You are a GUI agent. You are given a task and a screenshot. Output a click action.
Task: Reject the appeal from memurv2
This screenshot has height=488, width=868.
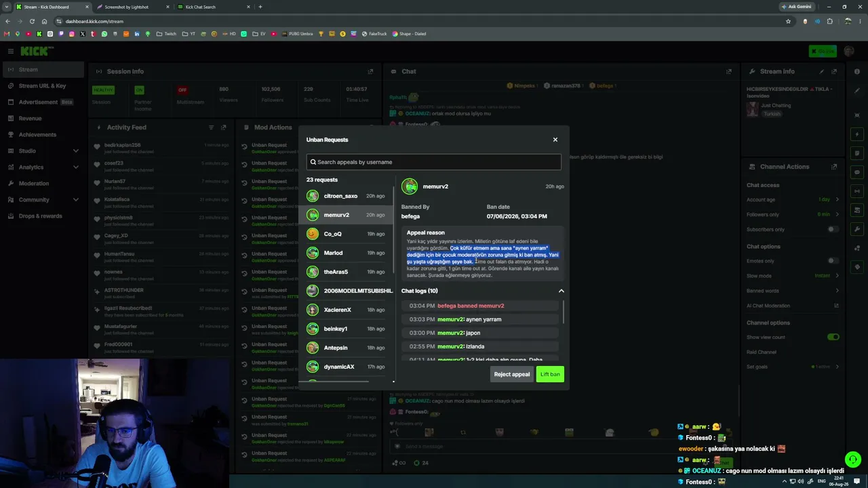tap(512, 374)
